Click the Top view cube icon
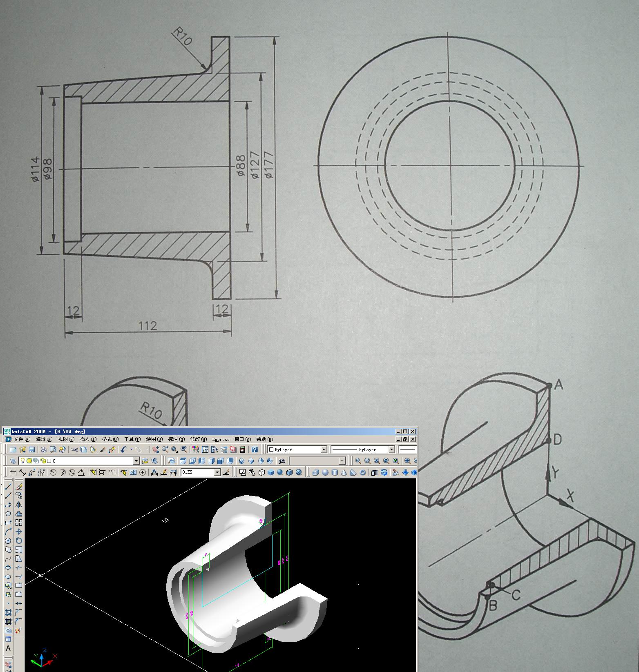Screen dimensions: 639x672 (183, 461)
